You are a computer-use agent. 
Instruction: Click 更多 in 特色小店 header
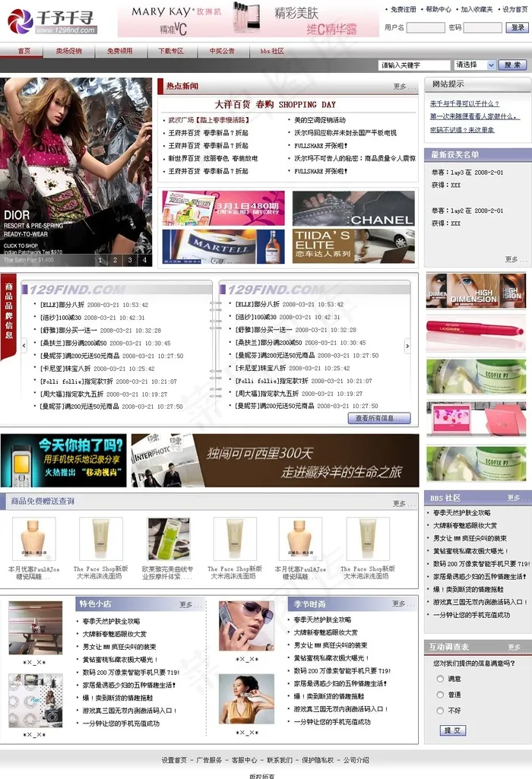[x=190, y=605]
